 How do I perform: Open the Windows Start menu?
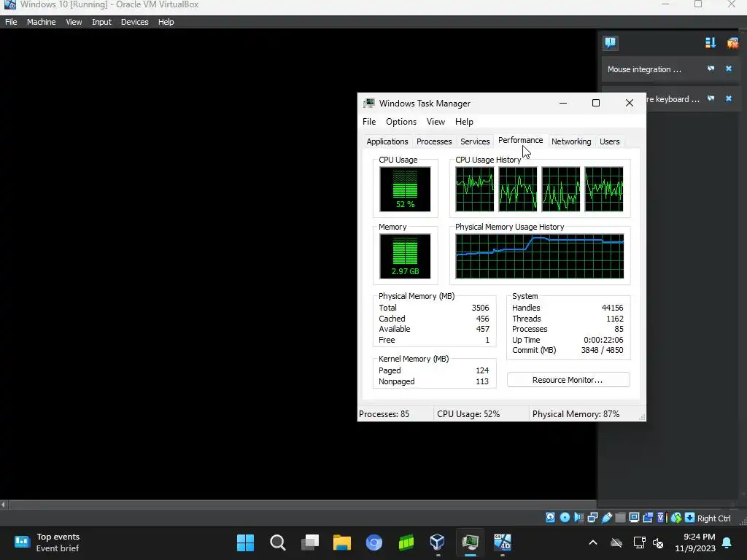point(245,542)
